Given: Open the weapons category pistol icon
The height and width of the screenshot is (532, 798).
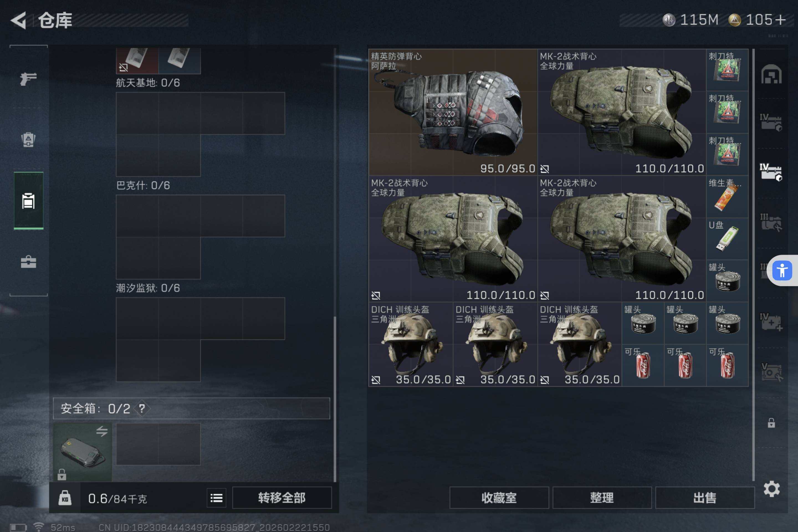Looking at the screenshot, I should pos(28,79).
